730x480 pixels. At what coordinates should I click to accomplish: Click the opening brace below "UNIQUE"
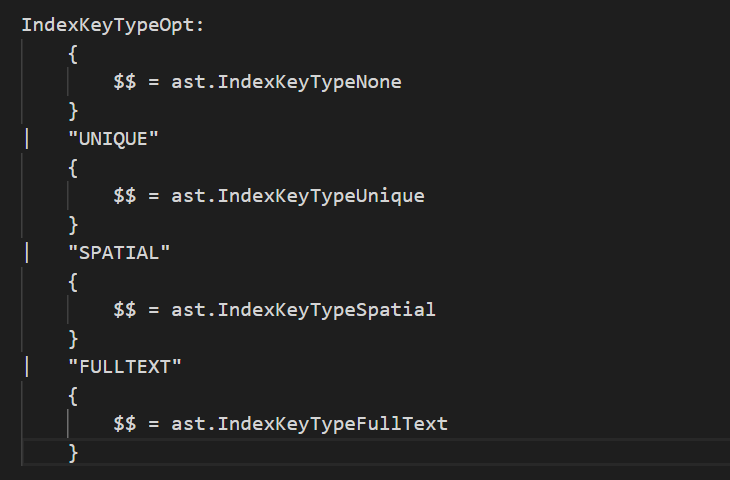click(x=73, y=168)
